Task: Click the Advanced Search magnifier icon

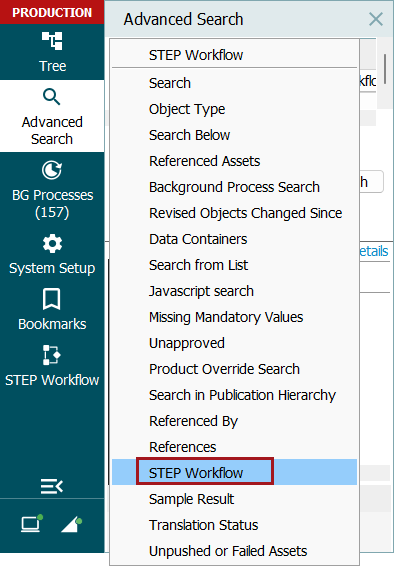Action: [x=52, y=97]
